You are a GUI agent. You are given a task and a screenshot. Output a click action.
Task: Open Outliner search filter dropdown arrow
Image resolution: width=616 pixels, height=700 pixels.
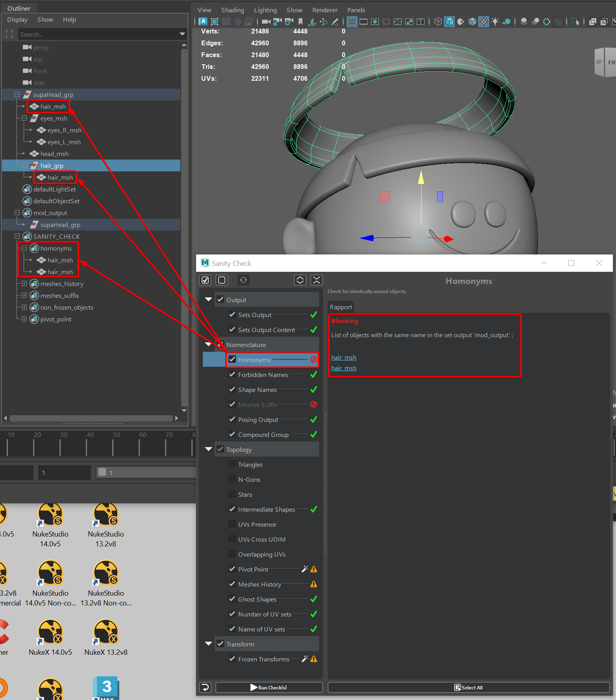(x=182, y=34)
